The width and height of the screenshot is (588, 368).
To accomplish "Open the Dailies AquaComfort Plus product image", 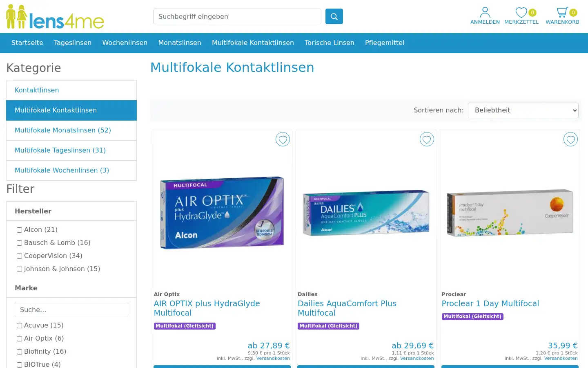I will [x=366, y=213].
